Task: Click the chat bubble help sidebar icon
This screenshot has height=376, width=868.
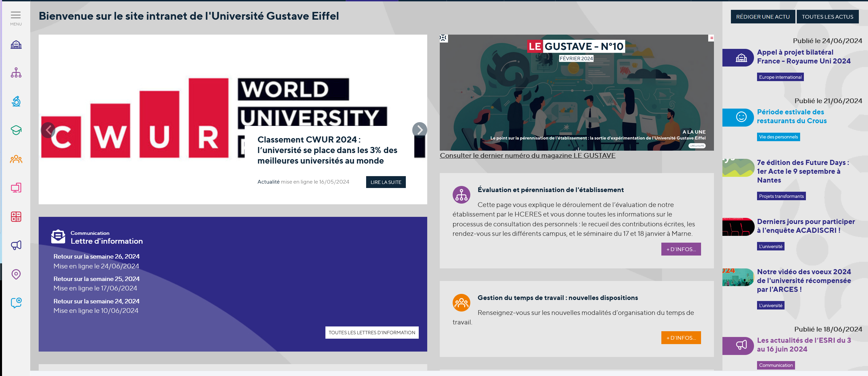Action: (16, 302)
